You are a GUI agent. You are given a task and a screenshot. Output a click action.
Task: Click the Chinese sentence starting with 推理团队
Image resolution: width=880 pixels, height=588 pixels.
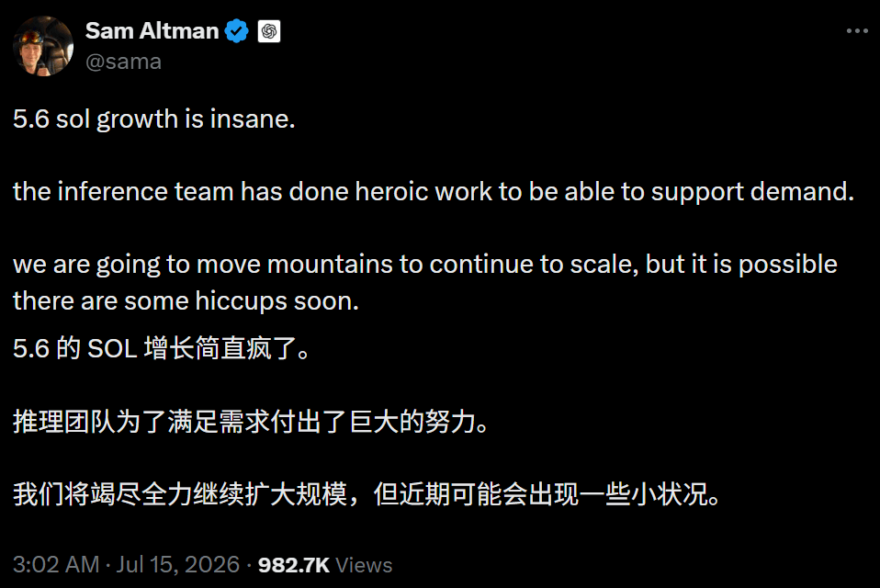click(251, 422)
